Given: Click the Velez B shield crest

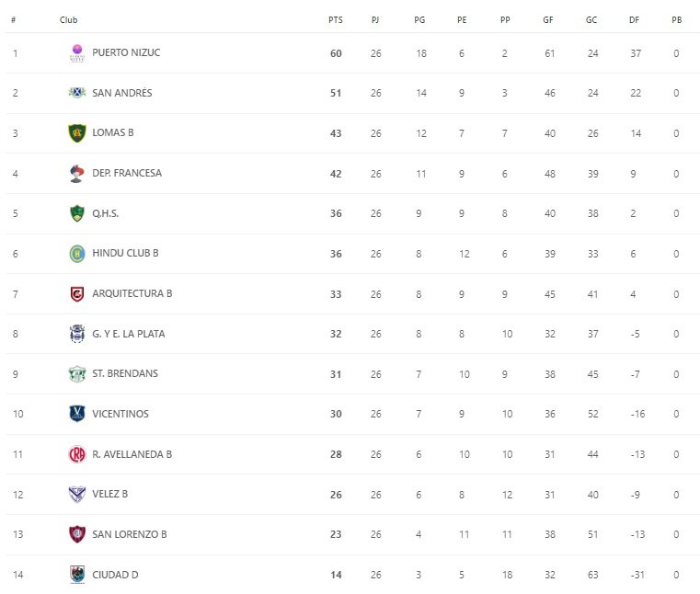Looking at the screenshot, I should coord(77,495).
